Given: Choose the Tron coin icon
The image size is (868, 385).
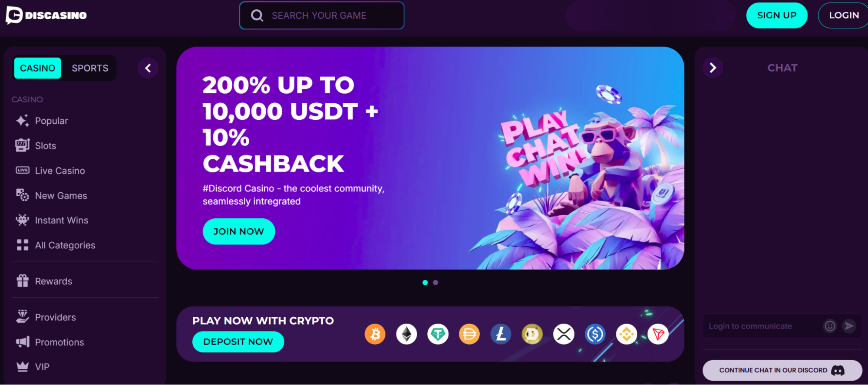Looking at the screenshot, I should click(658, 335).
